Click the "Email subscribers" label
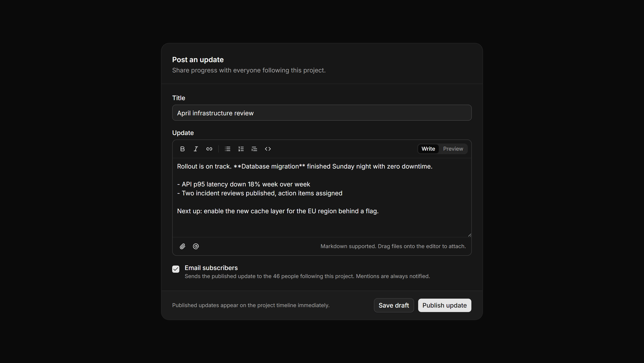Screen dimensions: 644x363 [211, 268]
